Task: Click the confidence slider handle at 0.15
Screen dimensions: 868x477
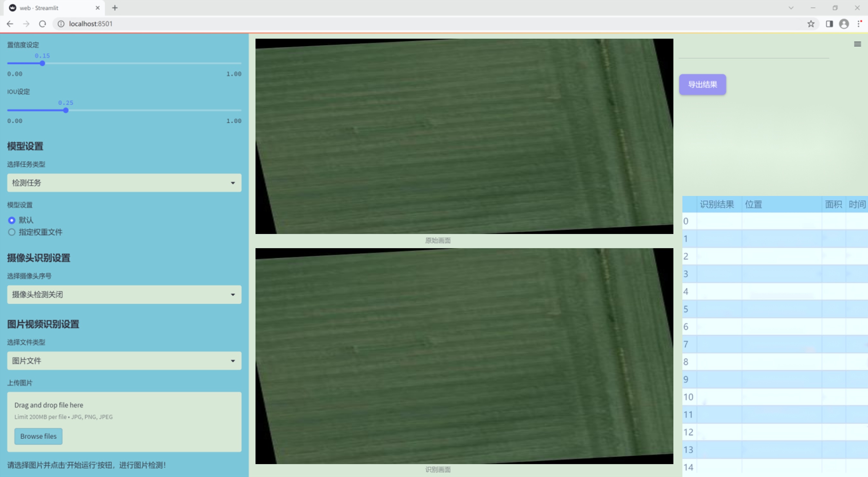Action: [43, 63]
